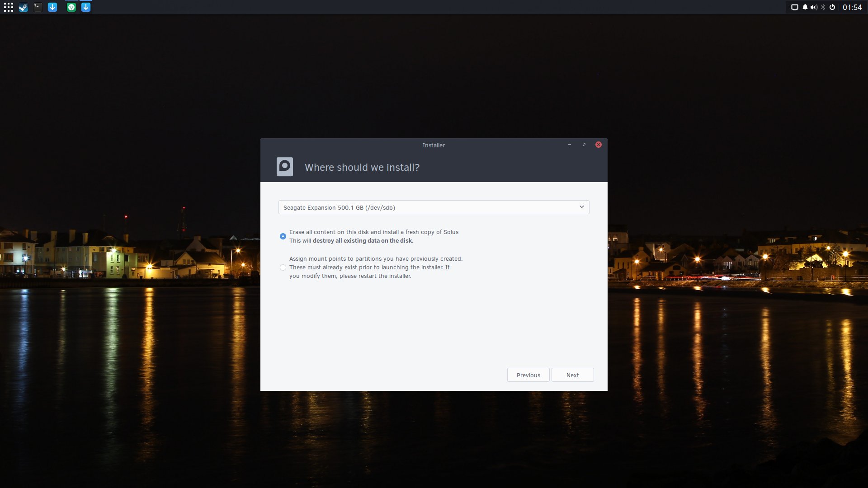Open the volume control icon
Image resolution: width=868 pixels, height=488 pixels.
click(814, 7)
